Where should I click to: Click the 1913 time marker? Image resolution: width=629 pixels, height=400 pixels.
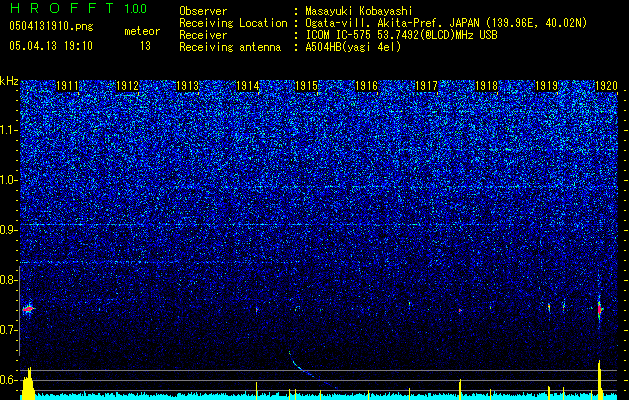click(187, 86)
